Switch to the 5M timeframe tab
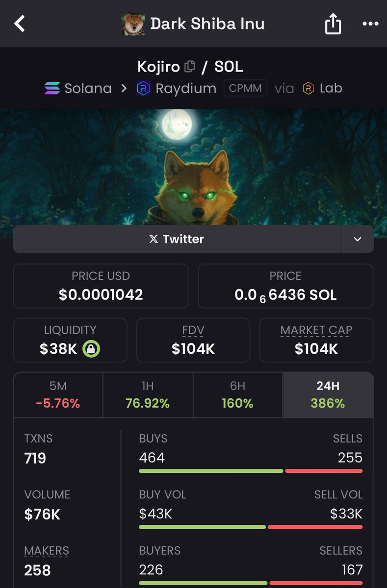The image size is (387, 588). (58, 395)
